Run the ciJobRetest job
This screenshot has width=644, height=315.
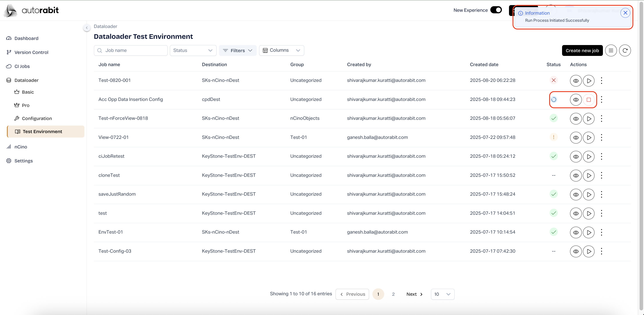click(x=588, y=157)
